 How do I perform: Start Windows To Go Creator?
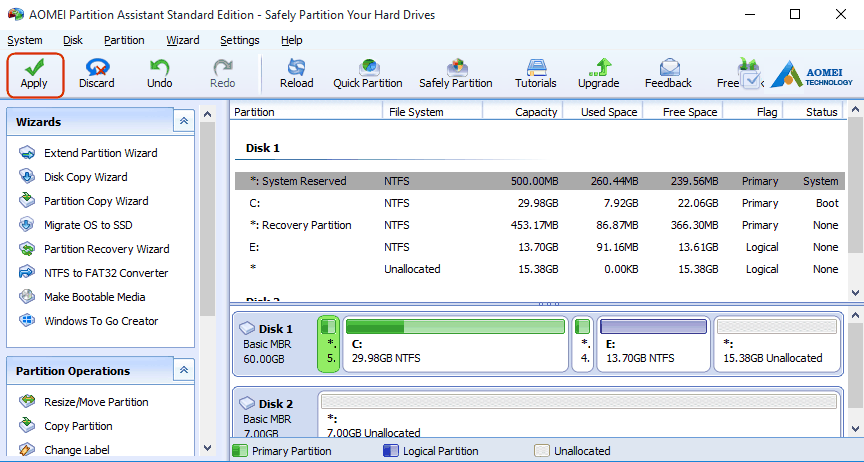click(x=89, y=321)
